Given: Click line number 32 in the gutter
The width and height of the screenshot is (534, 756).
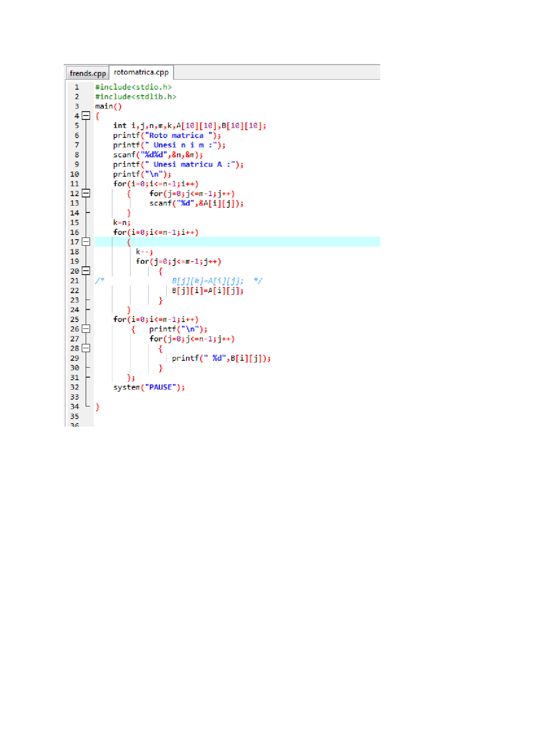Looking at the screenshot, I should [75, 387].
